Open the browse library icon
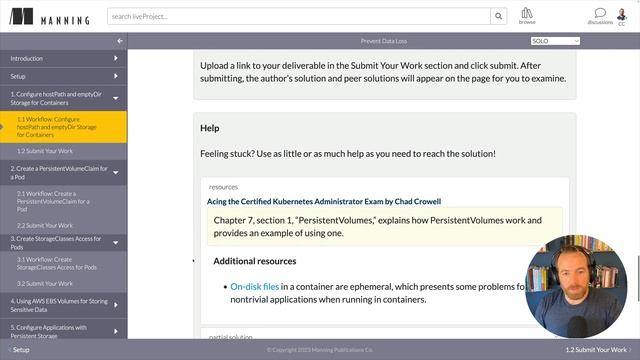Image resolution: width=640 pixels, height=360 pixels. click(x=527, y=16)
